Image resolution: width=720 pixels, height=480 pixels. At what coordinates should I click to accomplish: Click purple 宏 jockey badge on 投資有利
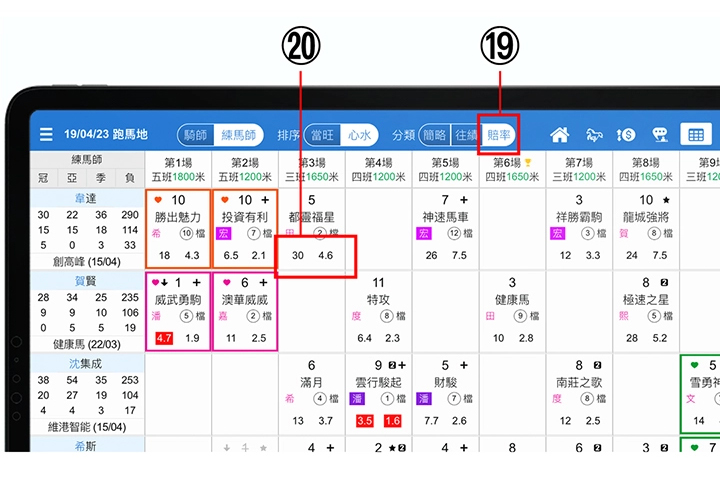coord(224,233)
